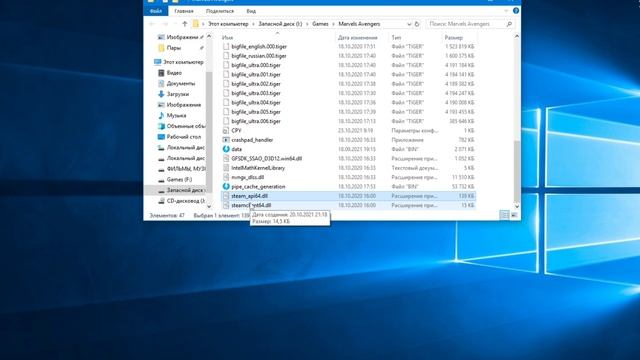Select file bigfile_ultra.001.tiger
Image resolution: width=640 pixels, height=360 pixels.
point(256,75)
